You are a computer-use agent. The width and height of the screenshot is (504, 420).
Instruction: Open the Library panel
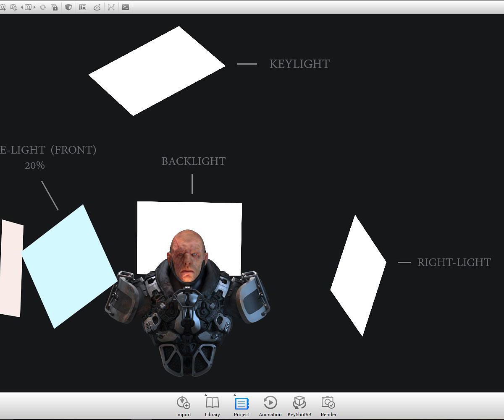point(213,406)
